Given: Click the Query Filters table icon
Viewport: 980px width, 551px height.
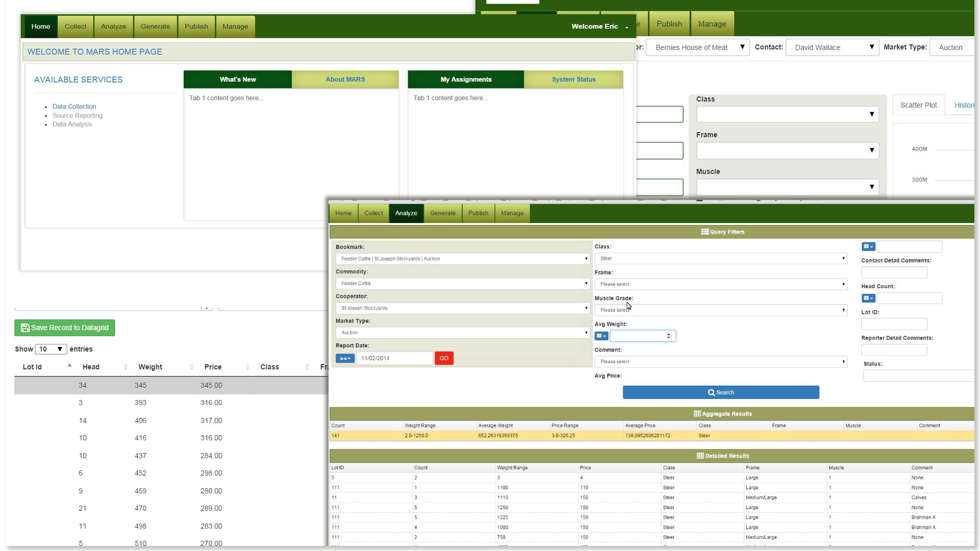Looking at the screenshot, I should 705,232.
